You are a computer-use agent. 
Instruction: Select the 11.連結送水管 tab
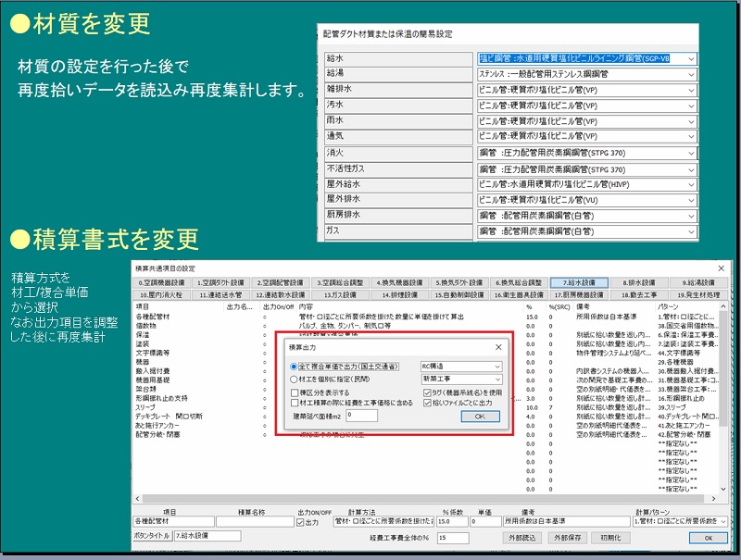[220, 294]
